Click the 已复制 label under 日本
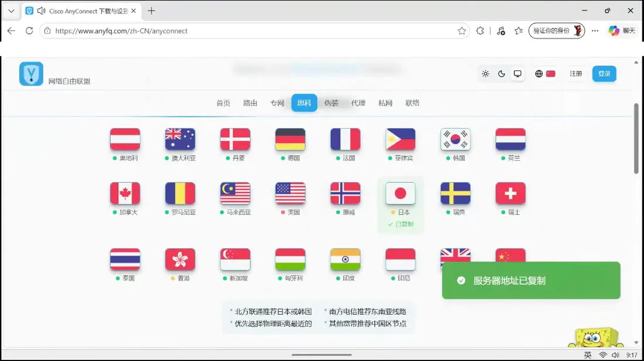Image resolution: width=644 pixels, height=361 pixels. coord(401,224)
